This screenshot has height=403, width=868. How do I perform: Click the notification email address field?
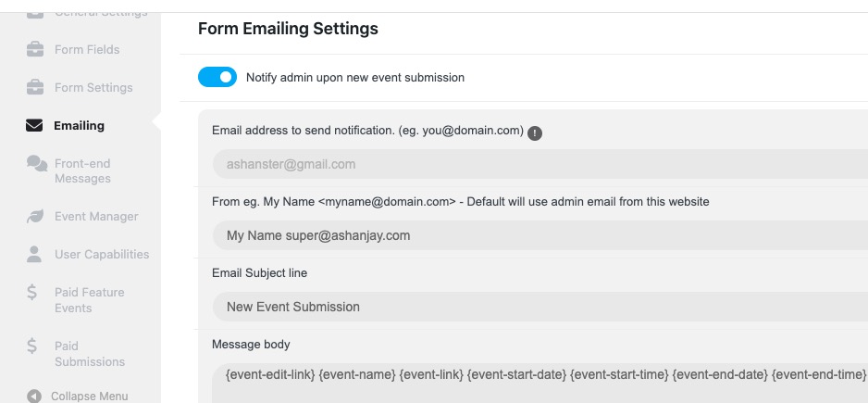click(x=540, y=164)
